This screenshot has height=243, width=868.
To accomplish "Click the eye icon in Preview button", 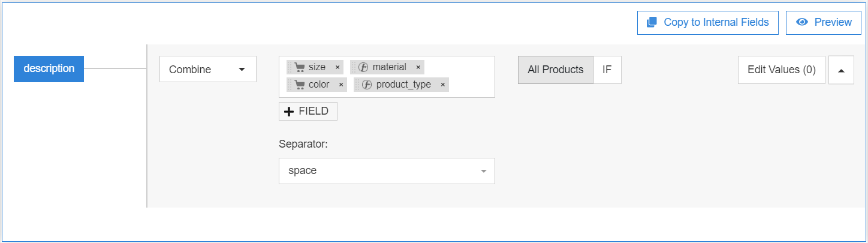I will [801, 22].
